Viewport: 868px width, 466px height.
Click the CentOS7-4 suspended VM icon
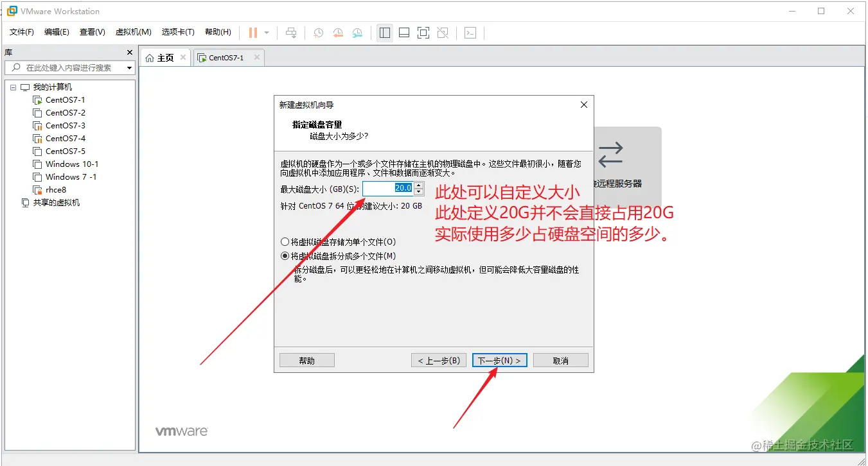[37, 139]
